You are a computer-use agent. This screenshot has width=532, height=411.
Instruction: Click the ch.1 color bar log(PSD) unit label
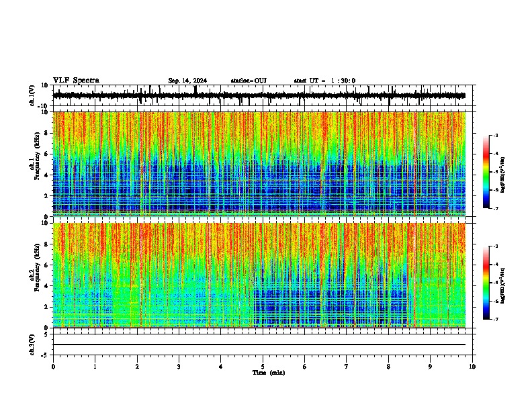(x=502, y=175)
